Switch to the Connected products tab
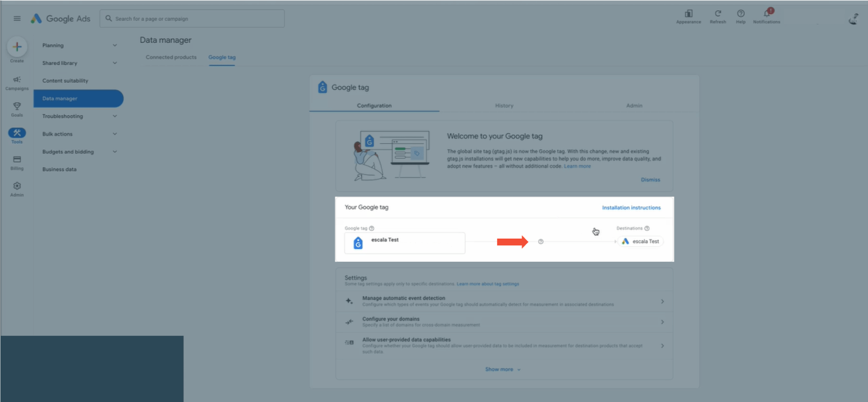Viewport: 868px width, 402px height. tap(171, 57)
